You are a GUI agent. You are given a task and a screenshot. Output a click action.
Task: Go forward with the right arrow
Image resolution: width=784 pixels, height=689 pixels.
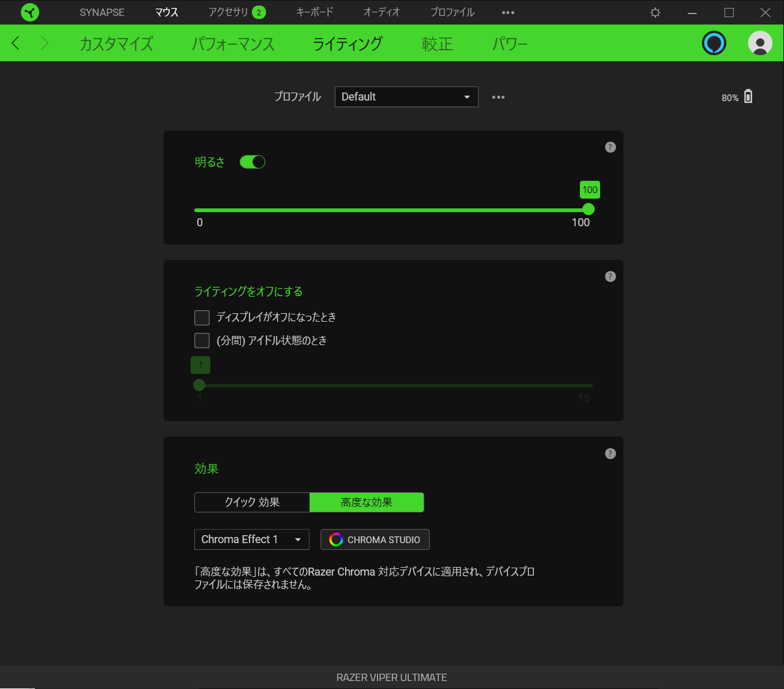[44, 43]
